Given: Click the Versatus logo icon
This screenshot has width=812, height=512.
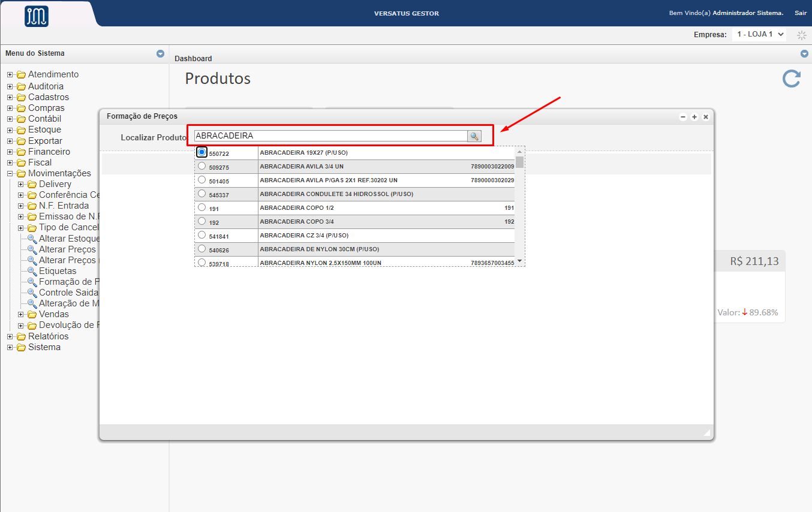Looking at the screenshot, I should click(x=37, y=16).
